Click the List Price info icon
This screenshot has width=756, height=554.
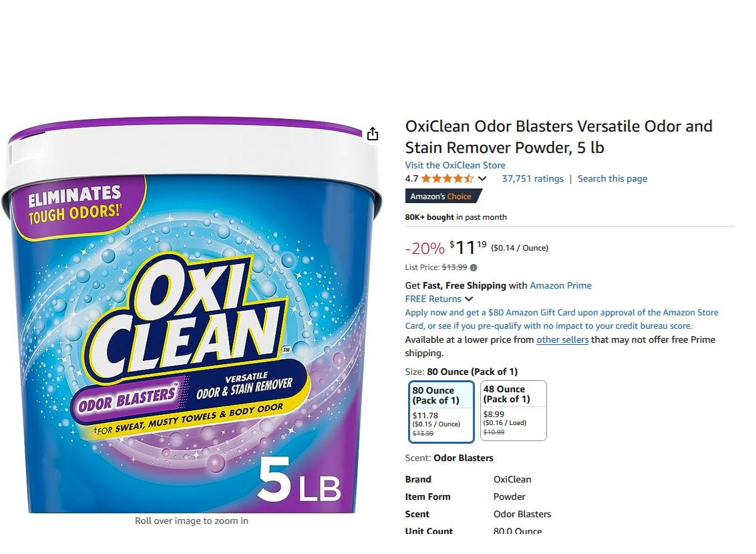[x=474, y=267]
